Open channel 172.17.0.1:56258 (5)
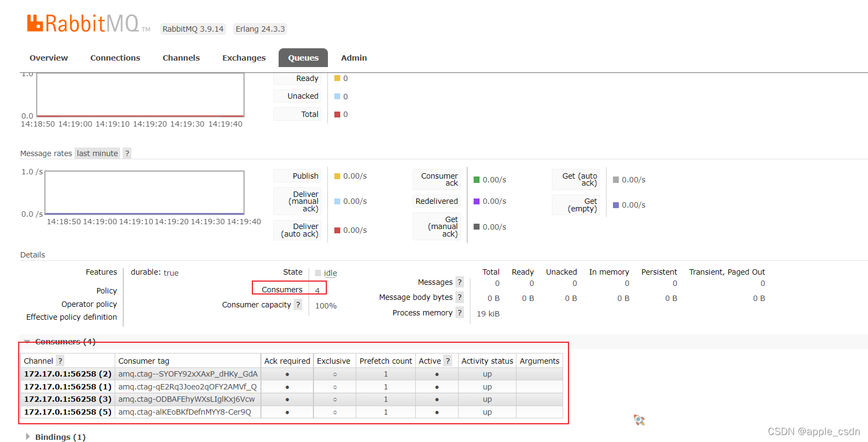The height and width of the screenshot is (442, 868). [68, 412]
